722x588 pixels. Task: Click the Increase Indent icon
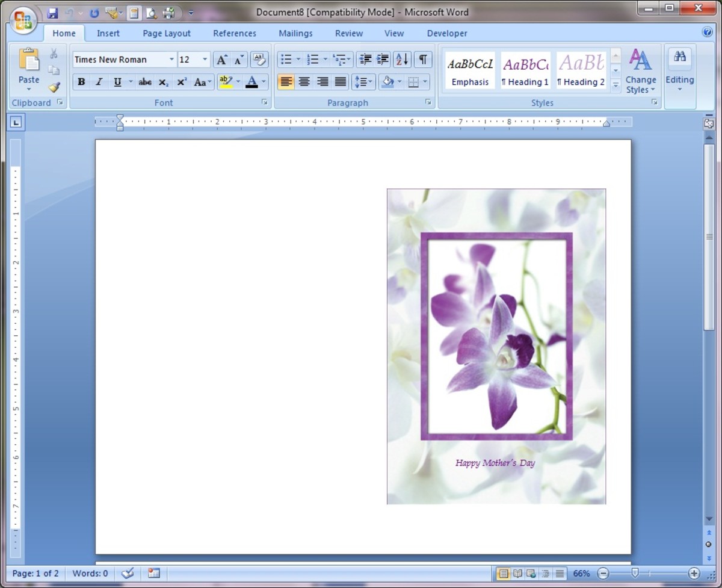click(x=383, y=60)
